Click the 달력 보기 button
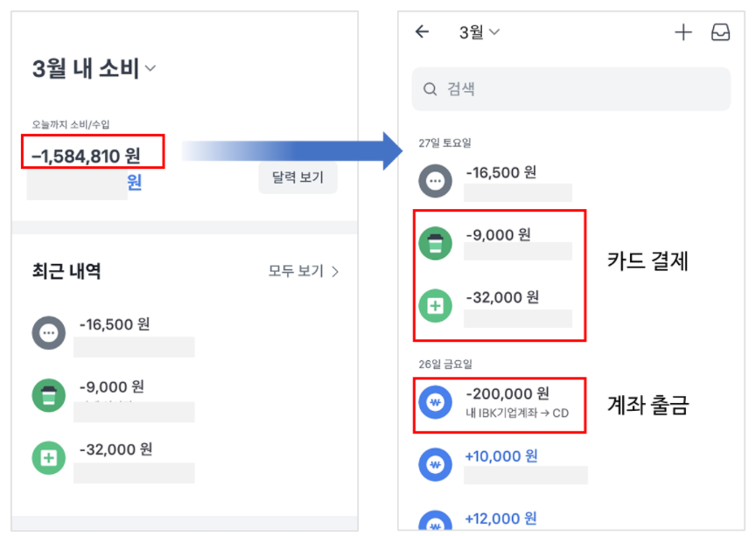756x536 pixels. [x=298, y=177]
